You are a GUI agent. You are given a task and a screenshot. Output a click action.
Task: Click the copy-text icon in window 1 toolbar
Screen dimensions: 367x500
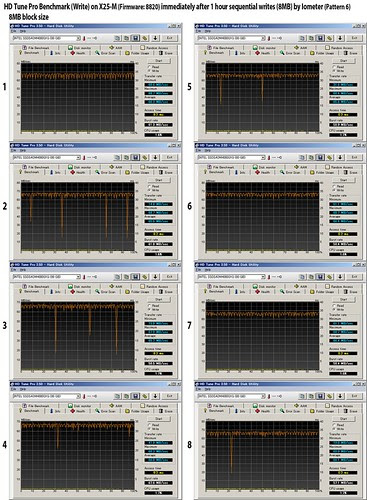(x=117, y=38)
